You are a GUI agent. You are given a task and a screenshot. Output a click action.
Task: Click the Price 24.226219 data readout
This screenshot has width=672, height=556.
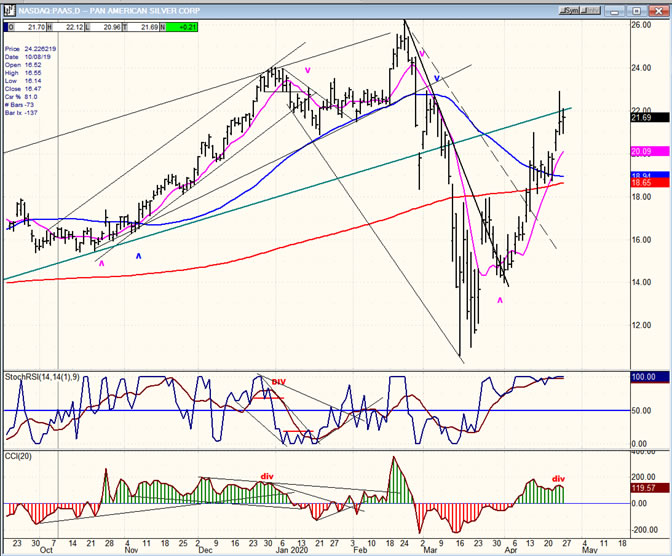[30, 49]
